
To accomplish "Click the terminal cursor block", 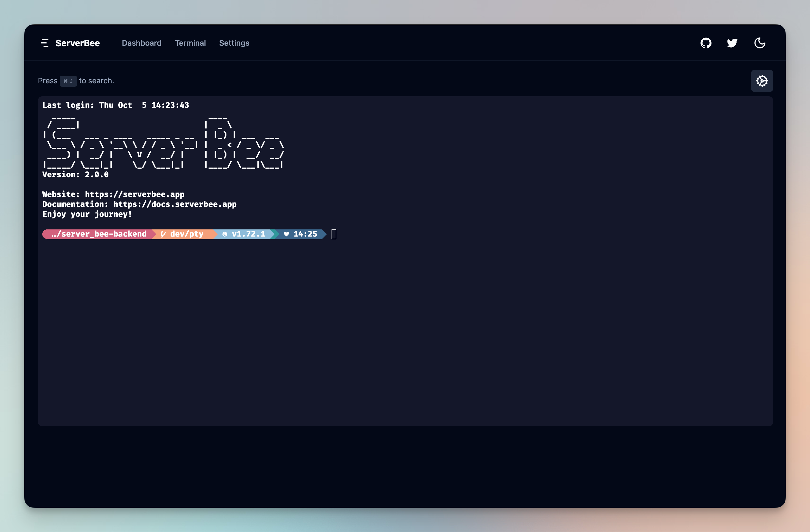I will 333,234.
